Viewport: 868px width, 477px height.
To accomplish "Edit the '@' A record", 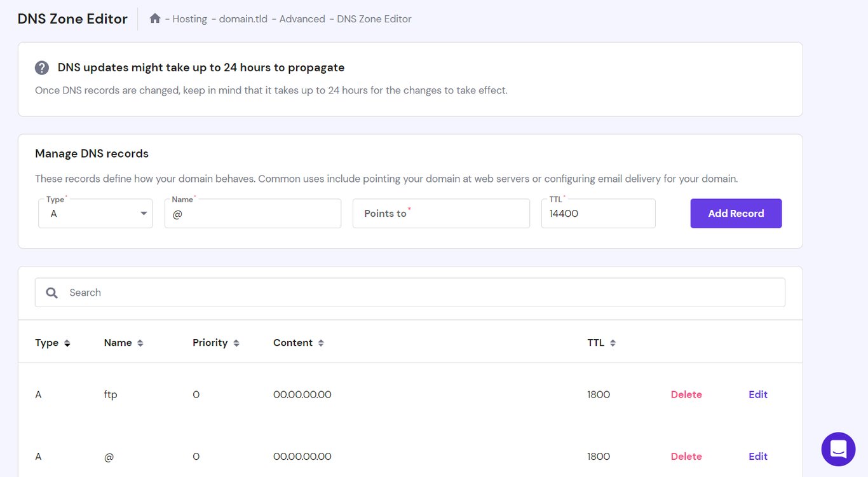I will (x=757, y=456).
